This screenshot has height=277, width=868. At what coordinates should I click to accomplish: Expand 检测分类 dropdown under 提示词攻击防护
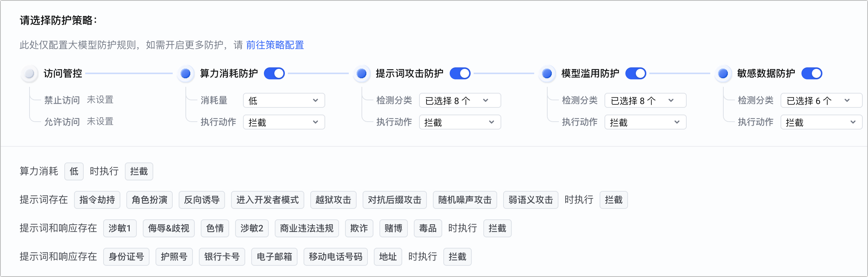point(460,100)
